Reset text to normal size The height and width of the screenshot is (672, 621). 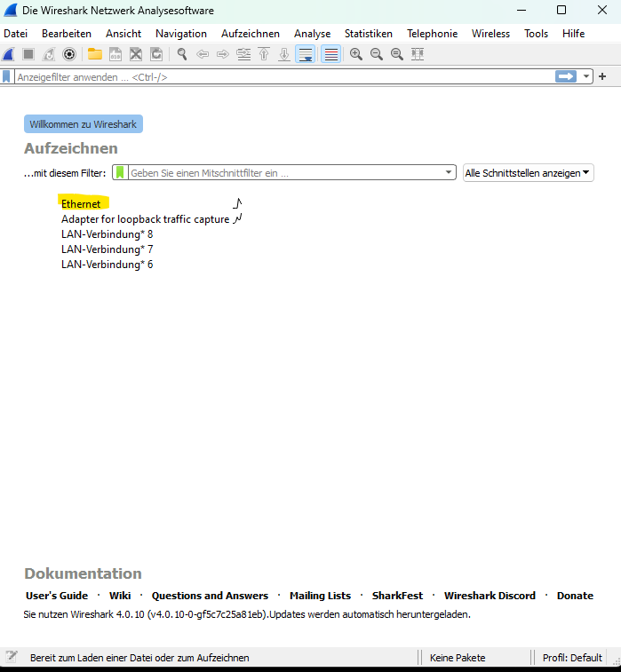click(x=397, y=54)
